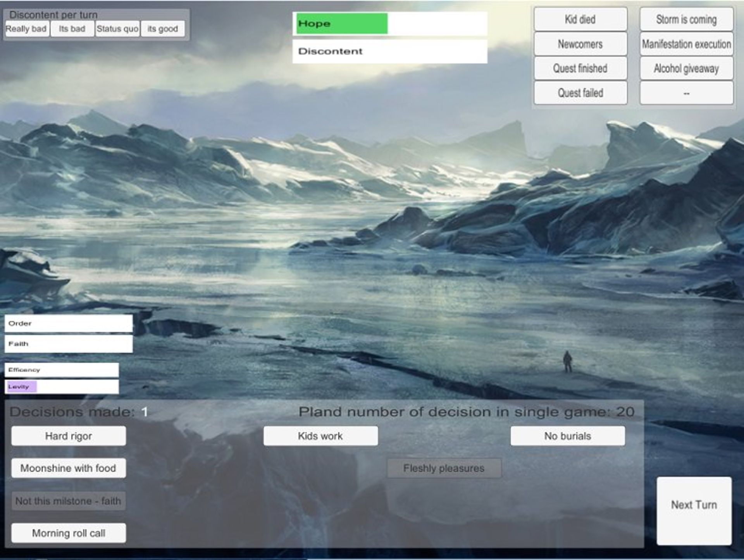Screen dimensions: 744x560
Task: Click the Efficency meter bar
Action: click(62, 370)
